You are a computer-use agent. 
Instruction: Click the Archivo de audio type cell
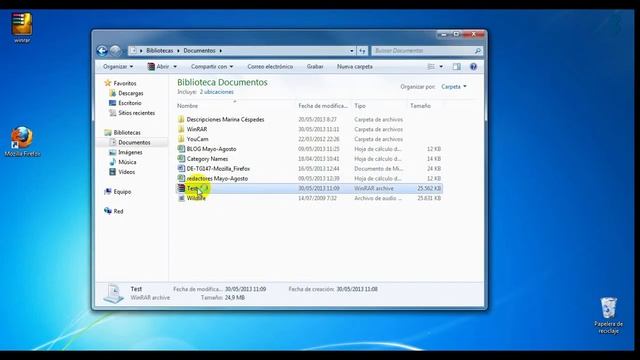tap(378, 198)
